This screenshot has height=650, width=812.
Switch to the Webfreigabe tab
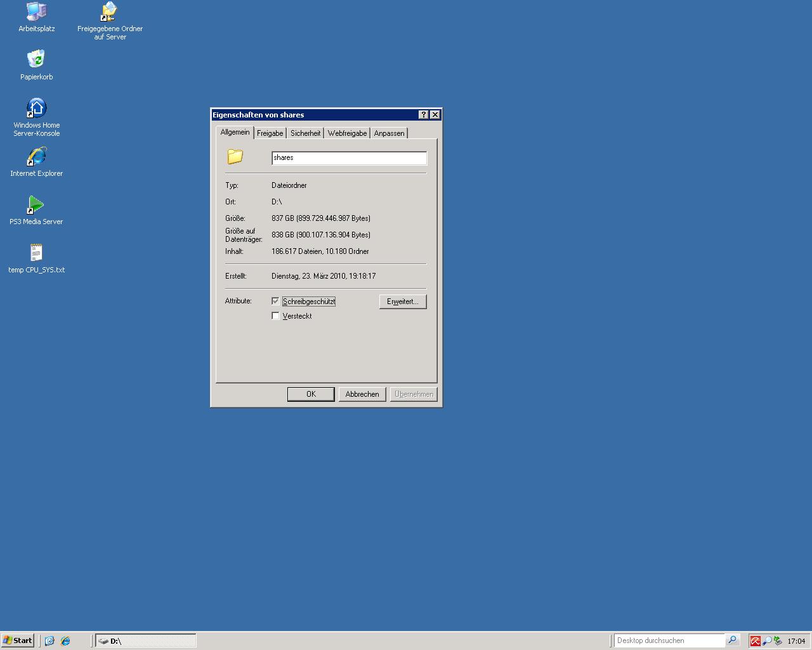pos(347,133)
